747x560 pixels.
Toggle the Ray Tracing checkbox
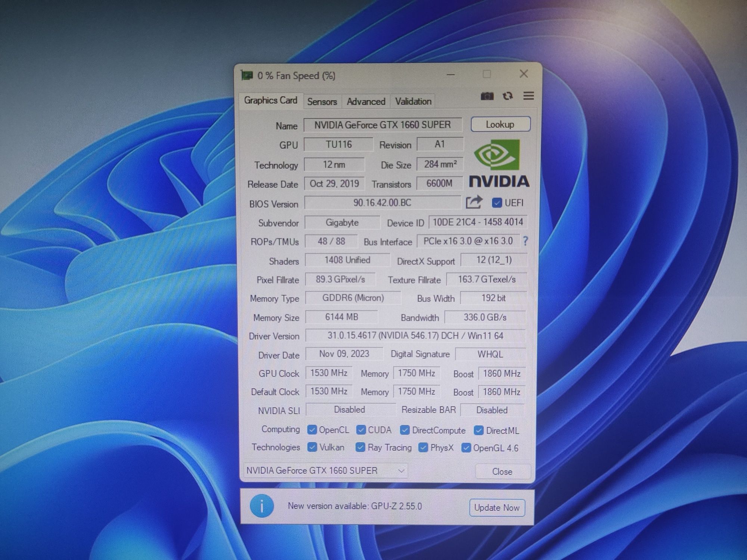point(360,447)
